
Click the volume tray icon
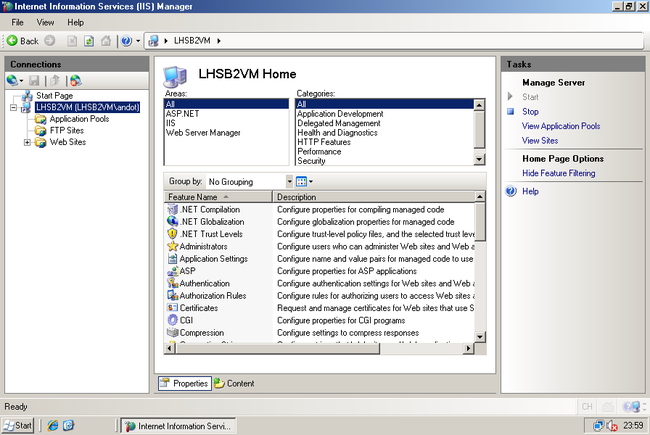tap(612, 426)
